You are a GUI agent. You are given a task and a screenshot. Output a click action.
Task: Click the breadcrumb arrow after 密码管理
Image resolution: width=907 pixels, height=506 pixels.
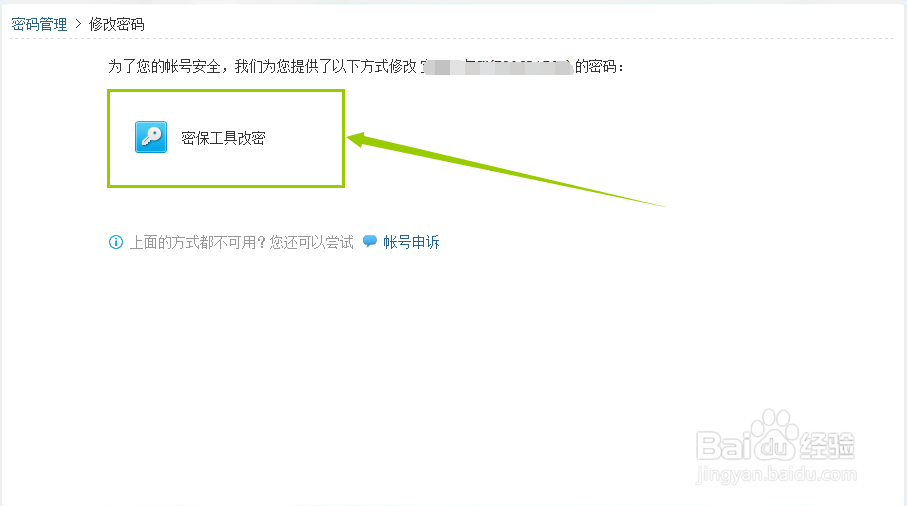[78, 24]
